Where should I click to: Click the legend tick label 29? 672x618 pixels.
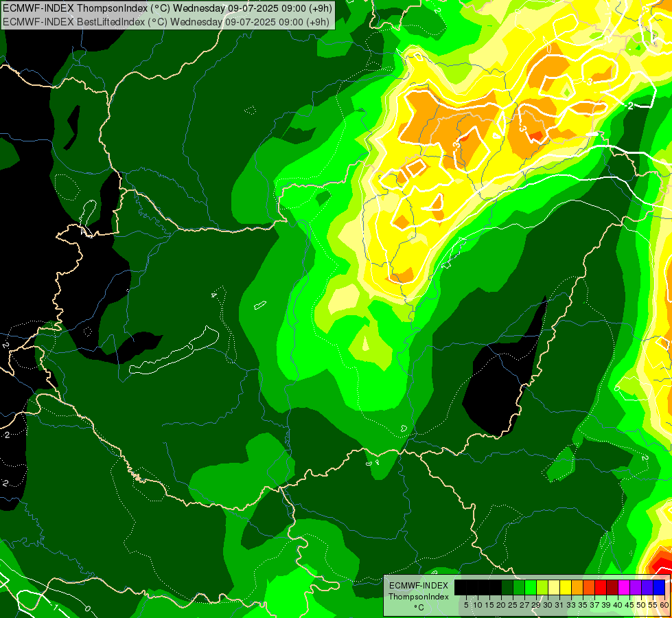pos(536,605)
